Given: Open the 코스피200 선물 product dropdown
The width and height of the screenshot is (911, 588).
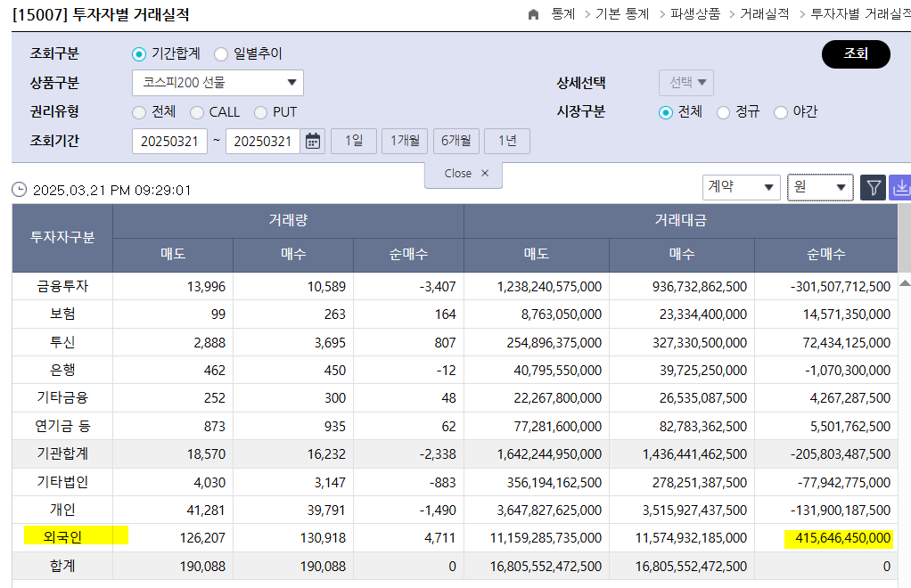Looking at the screenshot, I should tap(217, 83).
